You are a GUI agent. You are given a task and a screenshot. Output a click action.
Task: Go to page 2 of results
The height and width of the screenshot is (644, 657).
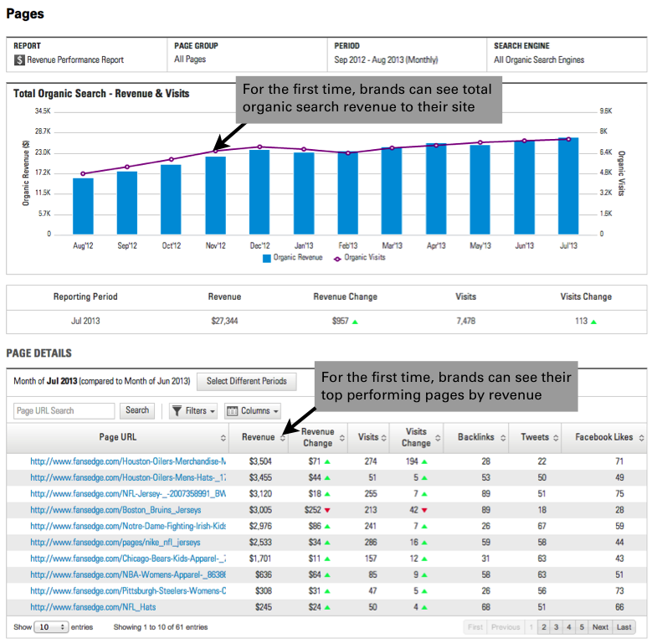click(544, 627)
